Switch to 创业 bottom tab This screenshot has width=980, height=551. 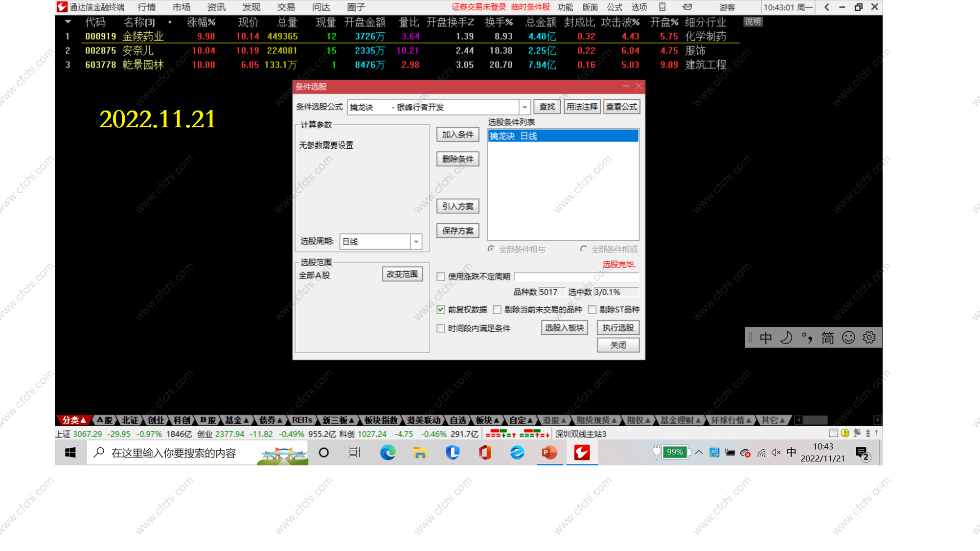(x=156, y=420)
